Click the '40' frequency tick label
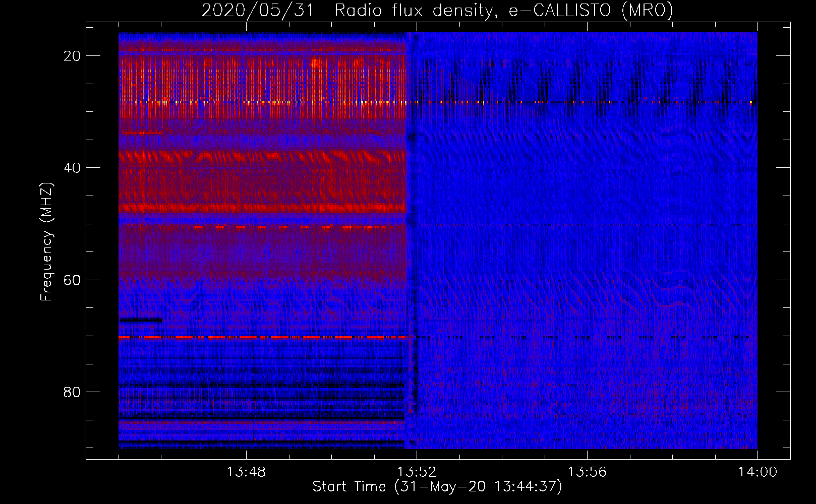Image resolution: width=816 pixels, height=504 pixels. [x=72, y=168]
